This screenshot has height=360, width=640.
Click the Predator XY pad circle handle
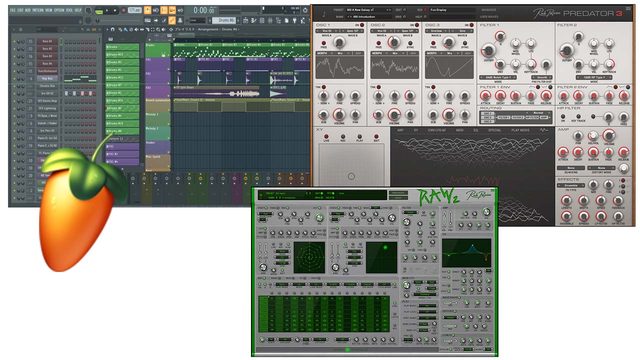(x=351, y=176)
